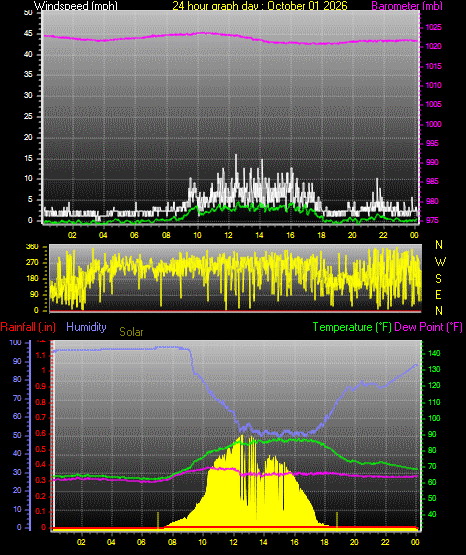Click the 25 windspeed scale value
Screen dimensions: 466x555
click(x=28, y=116)
